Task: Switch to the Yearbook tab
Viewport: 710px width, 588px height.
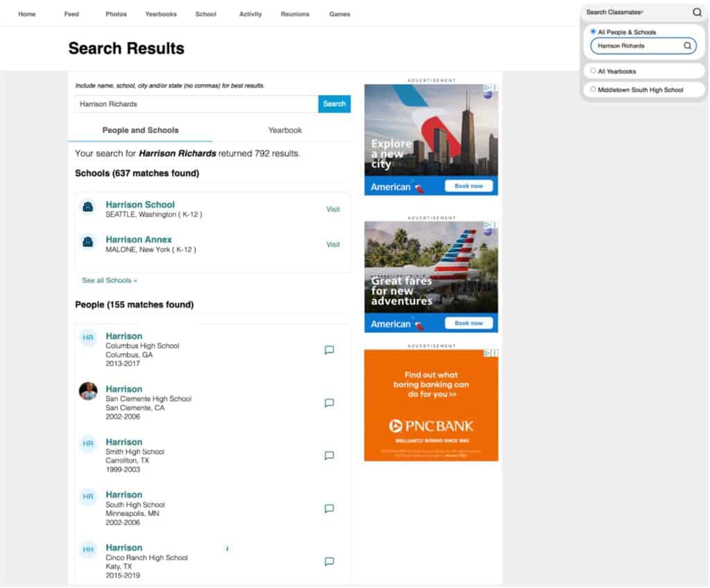Action: 285,130
